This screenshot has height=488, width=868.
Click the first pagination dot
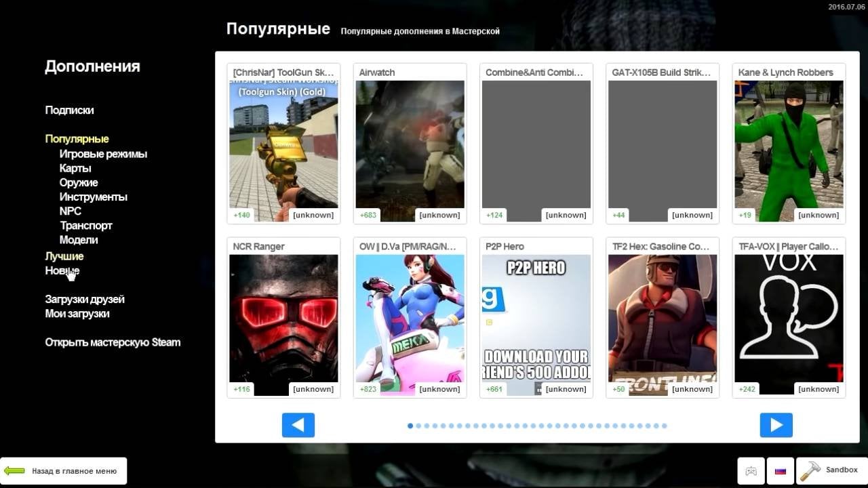click(410, 426)
